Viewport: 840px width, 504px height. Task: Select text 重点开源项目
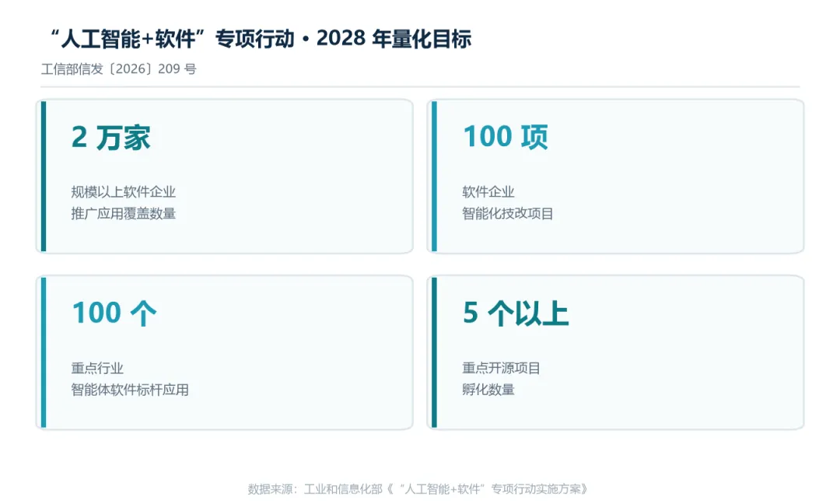(501, 368)
